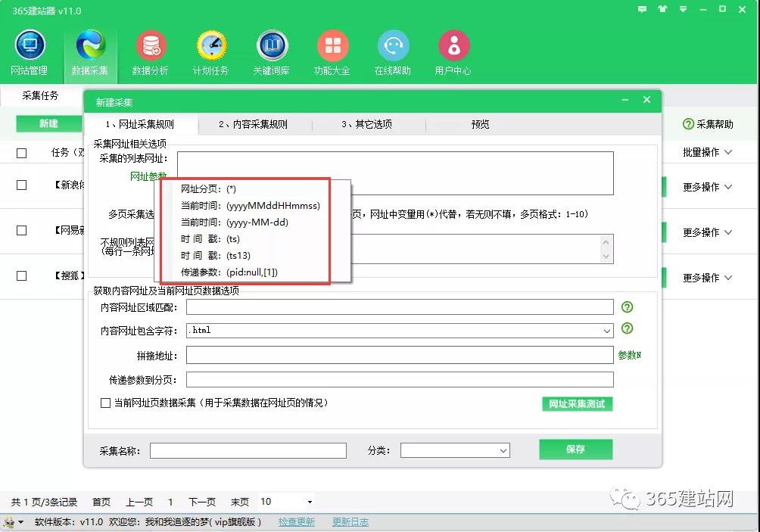Choose 当前时间 (yyyy-MM-dd) entry
760x532 pixels.
235,222
